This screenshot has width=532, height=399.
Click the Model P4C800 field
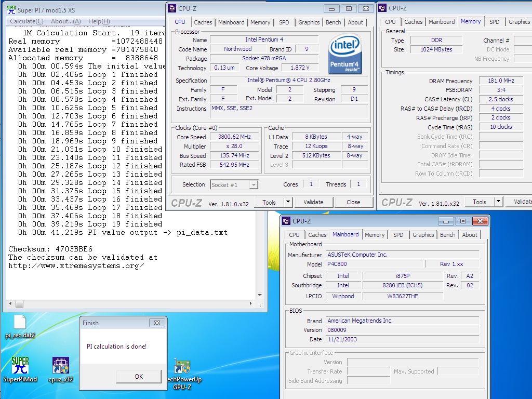(x=375, y=264)
